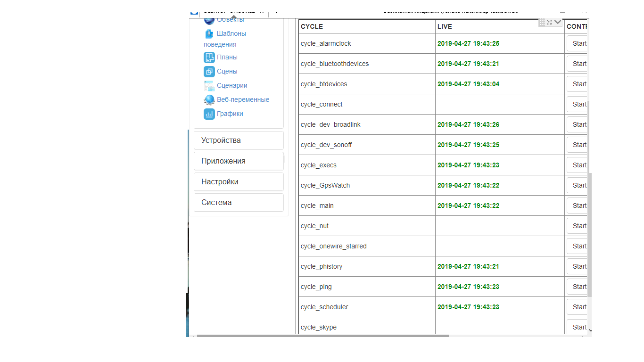Screen dimensions: 644x362
Task: Start the cycle_dev_sonoff cycle
Action: click(577, 145)
